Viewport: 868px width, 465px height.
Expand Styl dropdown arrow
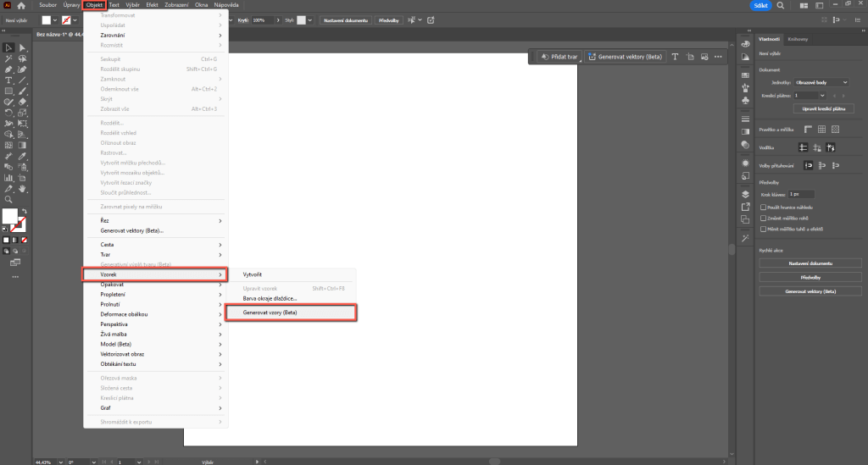pyautogui.click(x=310, y=20)
